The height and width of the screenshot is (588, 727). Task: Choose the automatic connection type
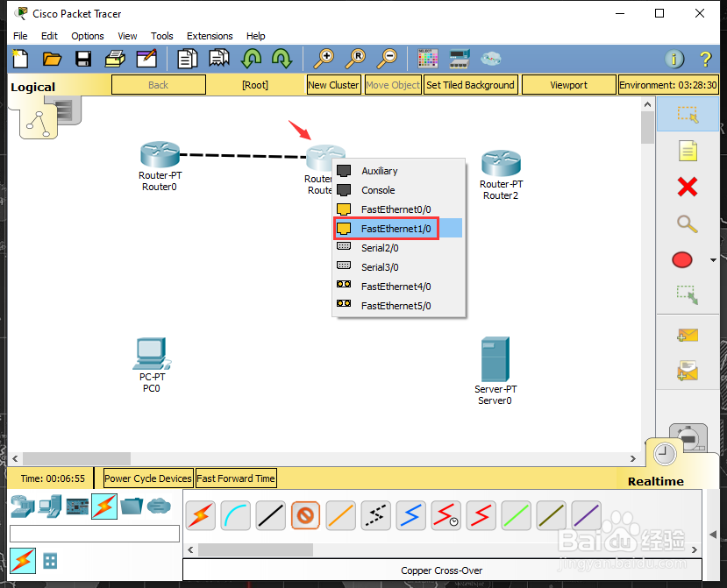click(200, 515)
